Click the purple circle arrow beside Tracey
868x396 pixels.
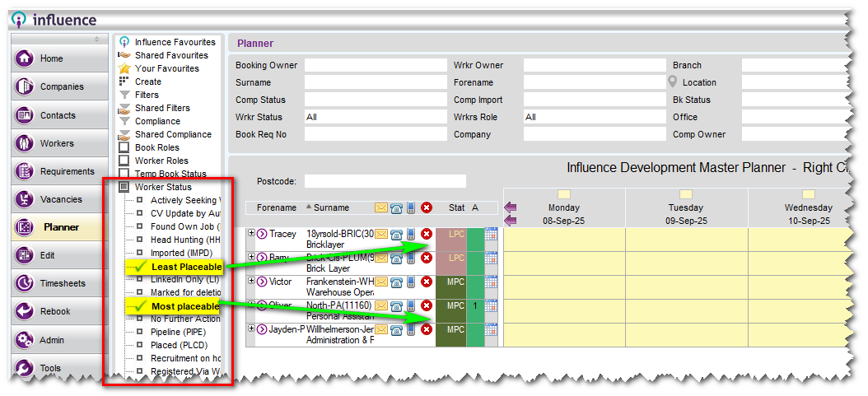coord(262,234)
